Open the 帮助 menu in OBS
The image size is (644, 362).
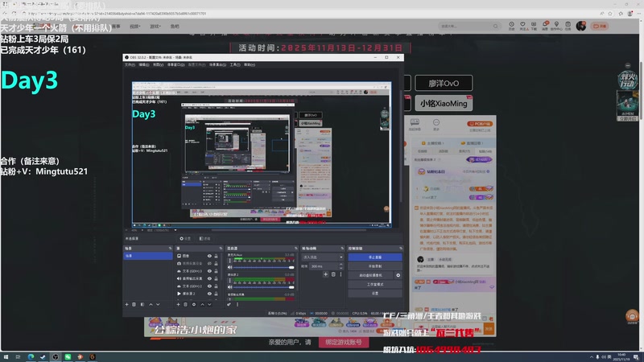point(250,65)
